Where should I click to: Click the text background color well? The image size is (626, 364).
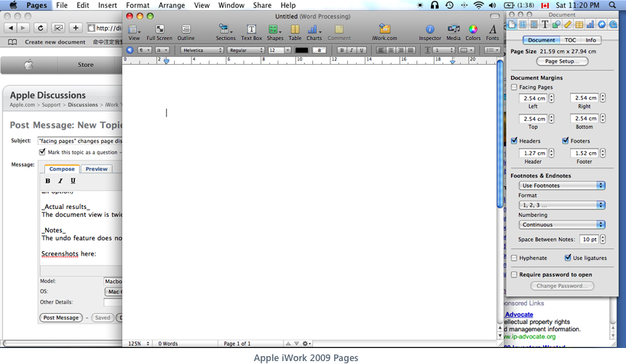click(x=319, y=50)
